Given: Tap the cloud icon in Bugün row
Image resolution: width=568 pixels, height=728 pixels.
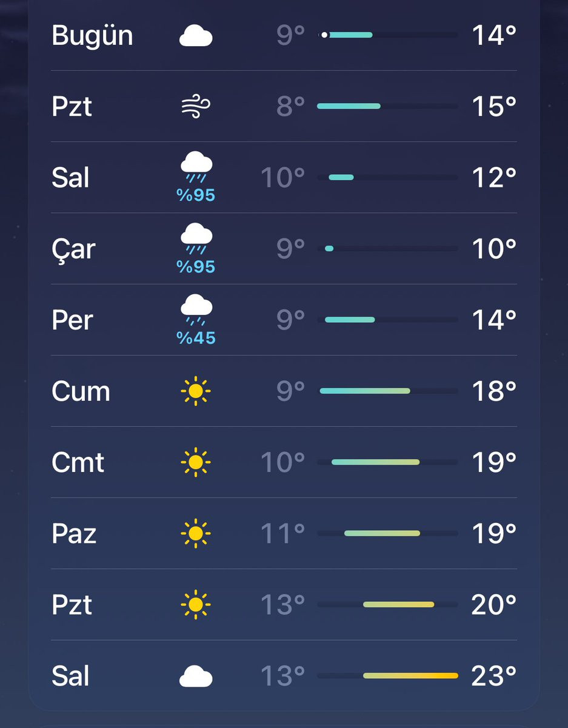Looking at the screenshot, I should click(x=196, y=36).
